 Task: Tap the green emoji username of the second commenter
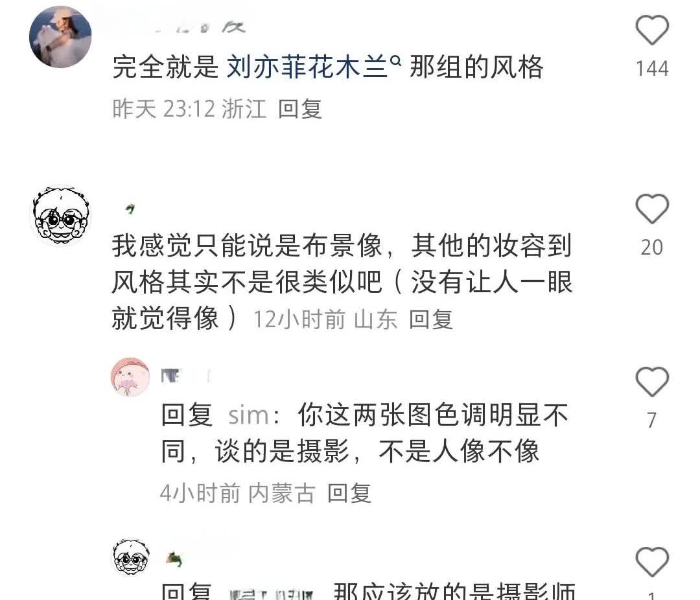tap(130, 208)
